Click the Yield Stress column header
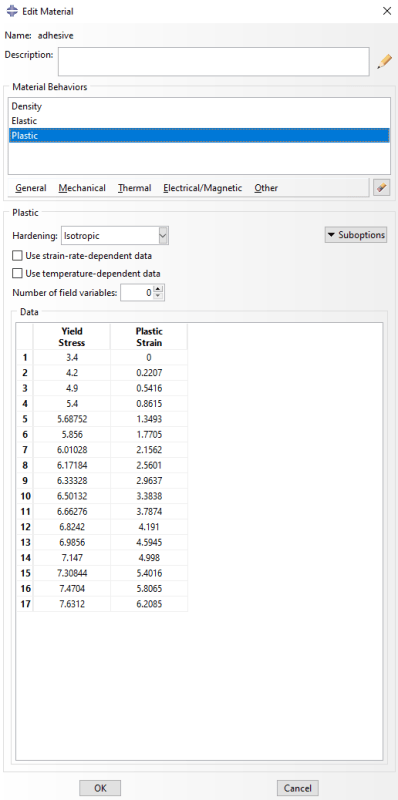 [x=71, y=337]
